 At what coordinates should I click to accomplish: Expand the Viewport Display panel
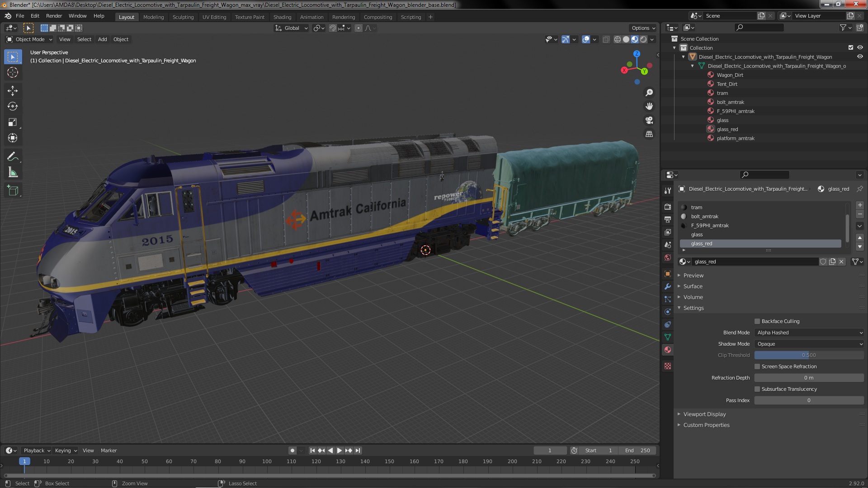coord(704,414)
